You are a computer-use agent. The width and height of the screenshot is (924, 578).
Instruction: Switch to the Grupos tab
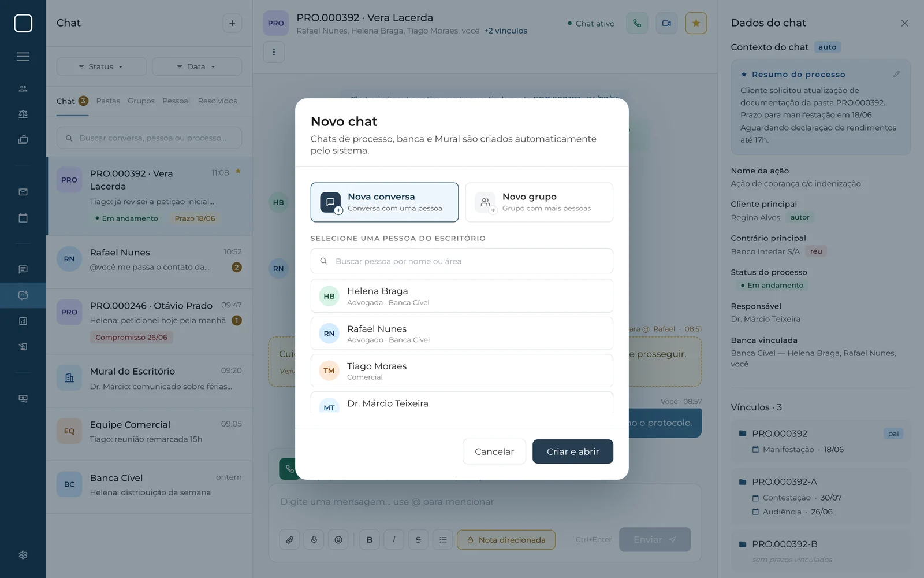click(x=141, y=101)
